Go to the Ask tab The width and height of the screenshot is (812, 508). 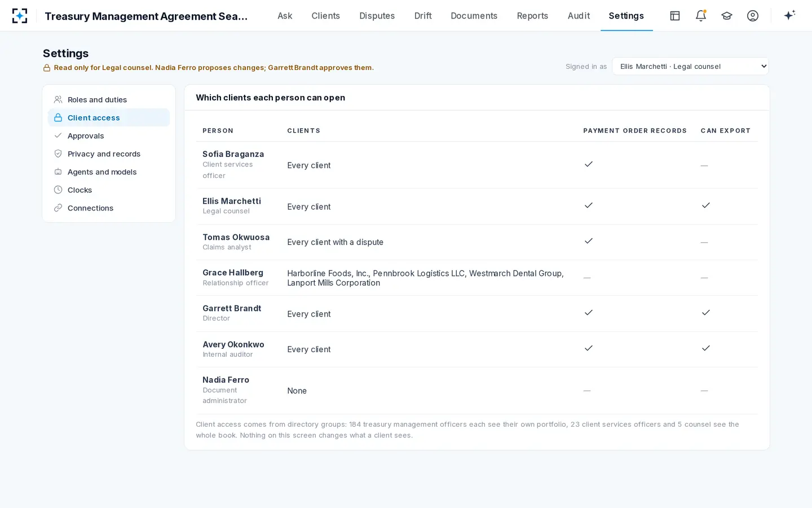click(285, 16)
